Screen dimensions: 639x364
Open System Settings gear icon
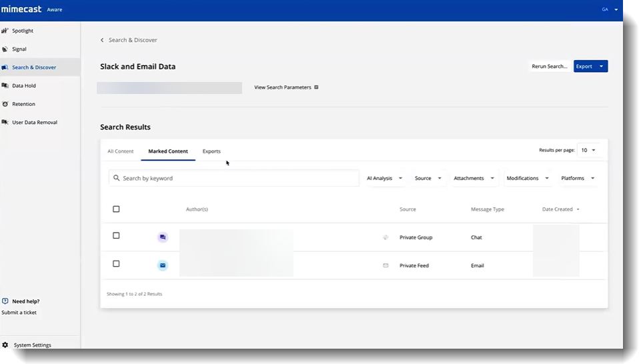5,345
